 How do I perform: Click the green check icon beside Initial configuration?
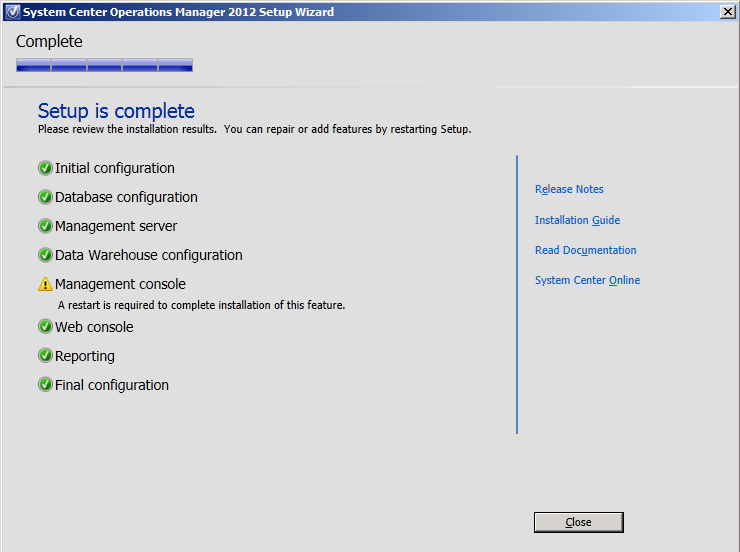(x=45, y=168)
